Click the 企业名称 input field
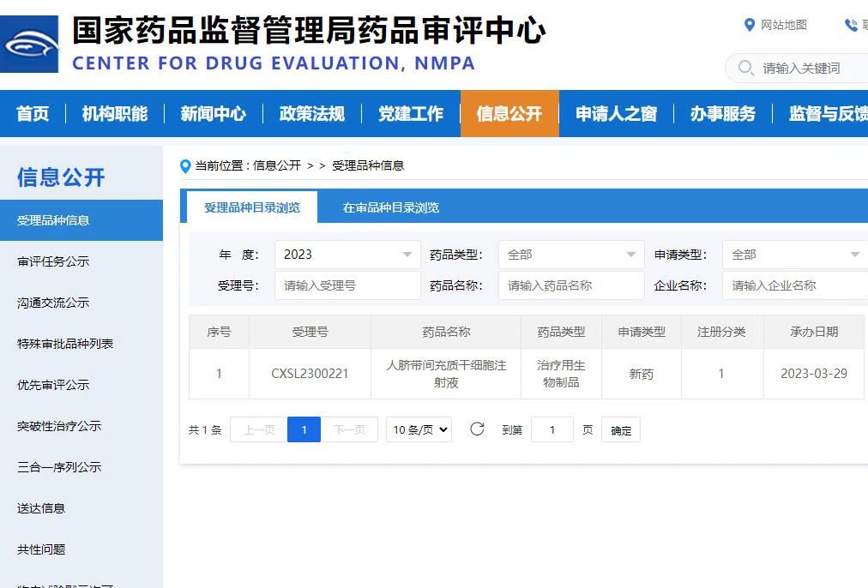 pos(793,285)
